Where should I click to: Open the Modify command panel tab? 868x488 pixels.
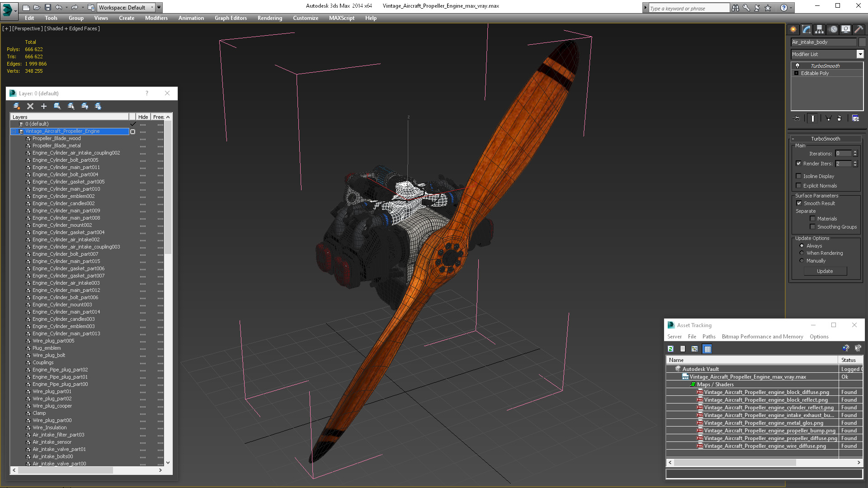point(807,29)
